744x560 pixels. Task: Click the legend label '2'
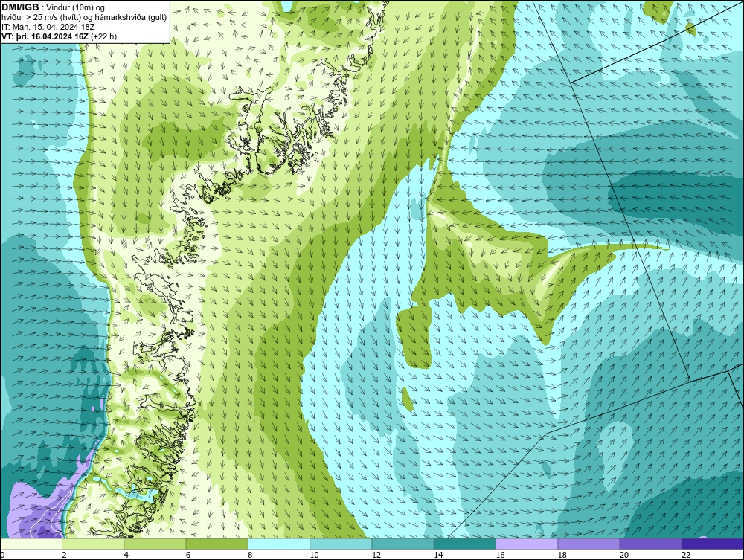64,555
